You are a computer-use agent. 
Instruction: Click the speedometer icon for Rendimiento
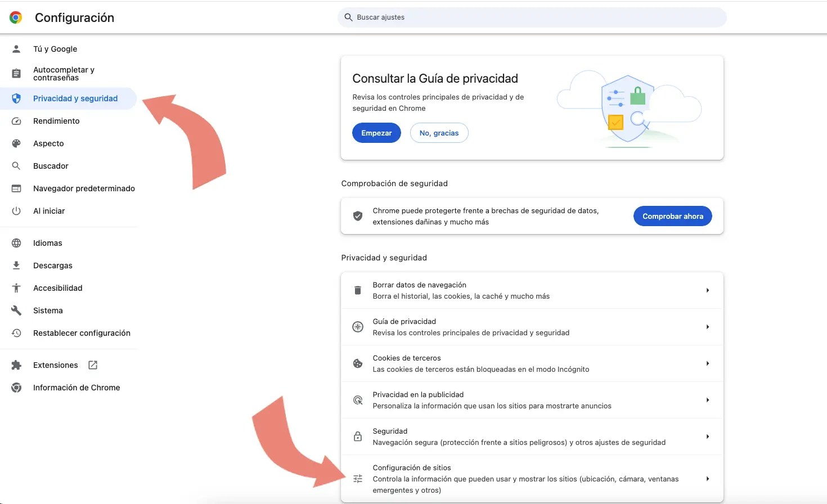tap(16, 121)
